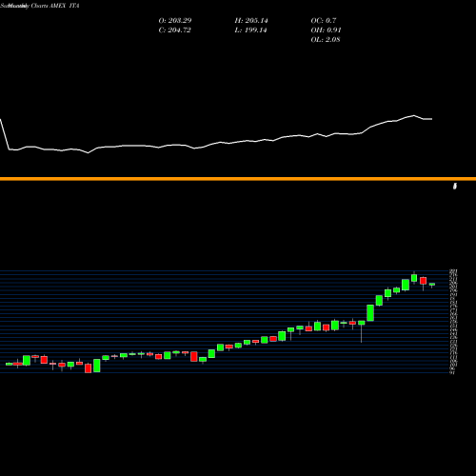Click the 'OC: 0.7' value
This screenshot has height=476, width=476.
(324, 21)
